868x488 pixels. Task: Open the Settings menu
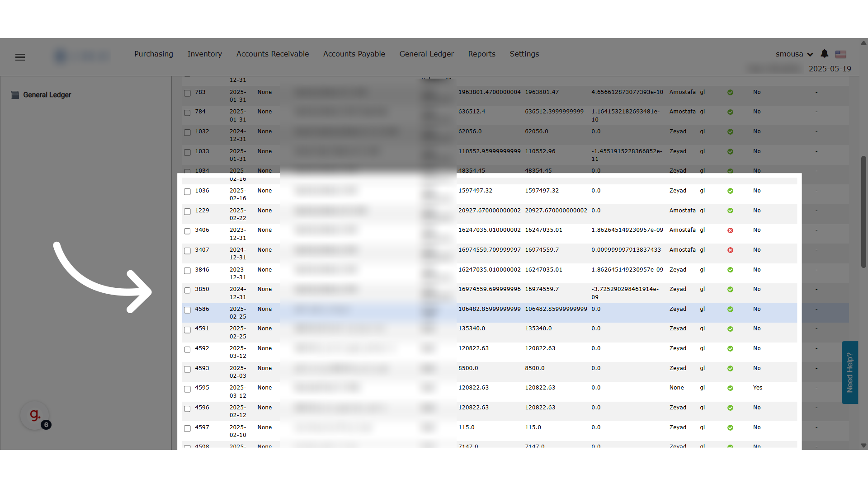tap(524, 54)
